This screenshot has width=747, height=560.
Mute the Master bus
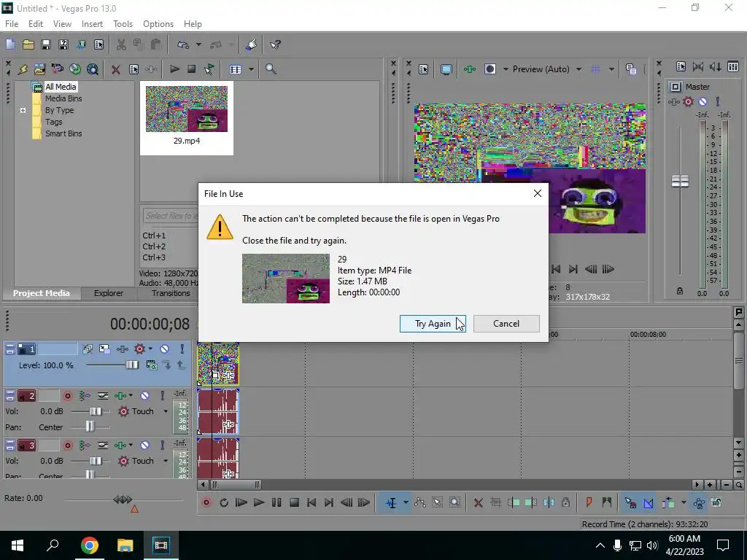[x=703, y=101]
